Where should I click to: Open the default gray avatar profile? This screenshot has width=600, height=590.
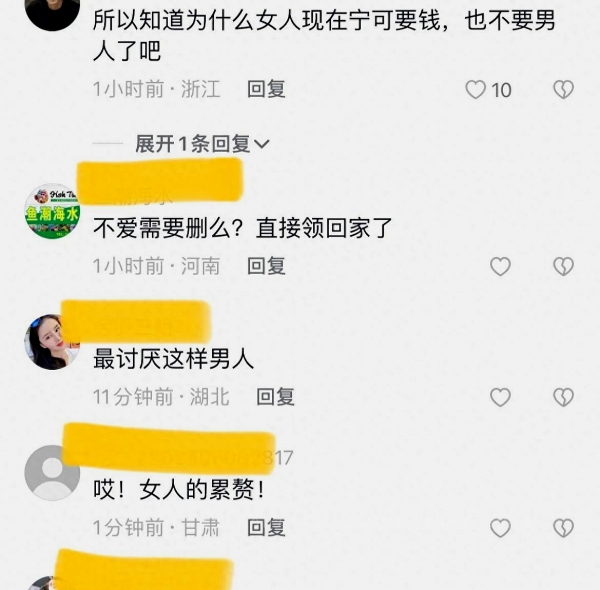pyautogui.click(x=52, y=473)
